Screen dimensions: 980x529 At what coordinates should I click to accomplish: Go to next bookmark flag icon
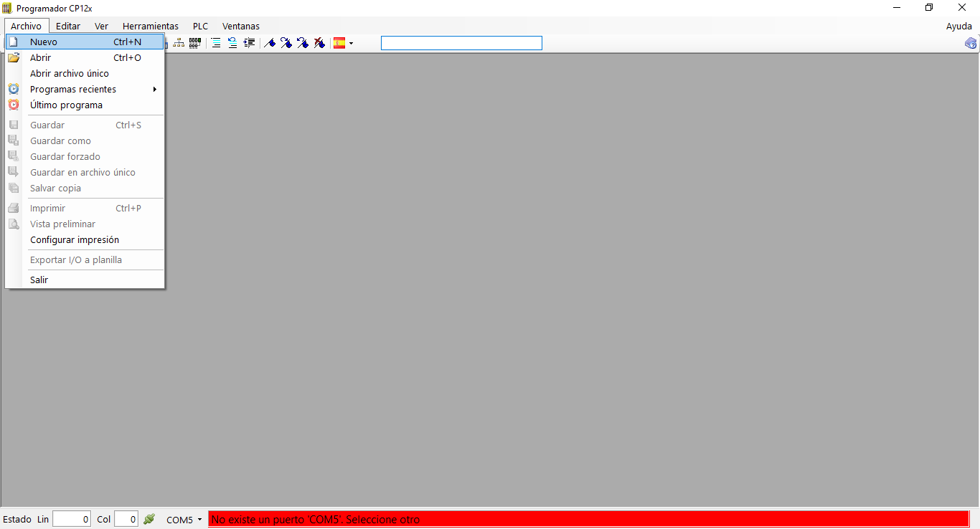click(x=286, y=43)
